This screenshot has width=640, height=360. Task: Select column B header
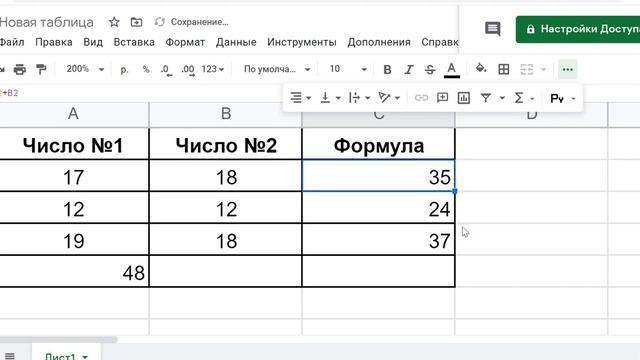226,114
